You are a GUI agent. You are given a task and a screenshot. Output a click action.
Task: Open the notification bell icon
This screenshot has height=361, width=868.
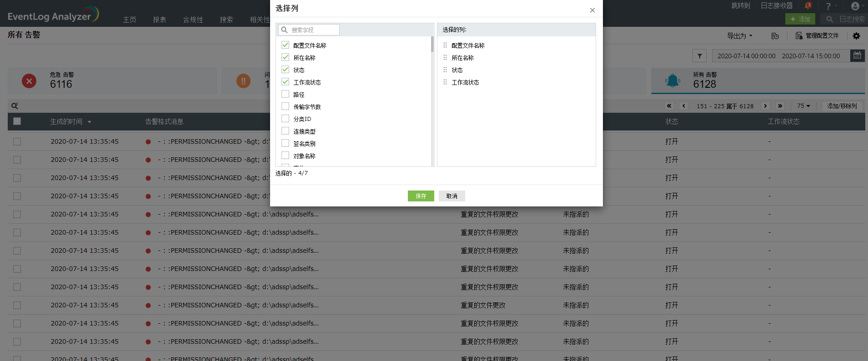tap(808, 6)
